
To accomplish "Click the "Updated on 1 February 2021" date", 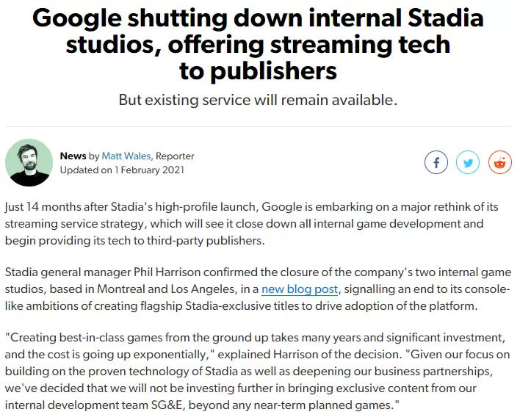I will coord(122,170).
